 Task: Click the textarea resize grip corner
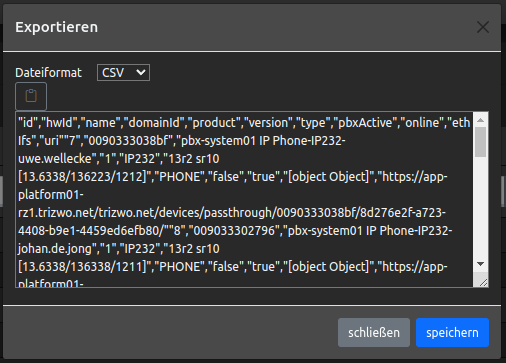[483, 283]
